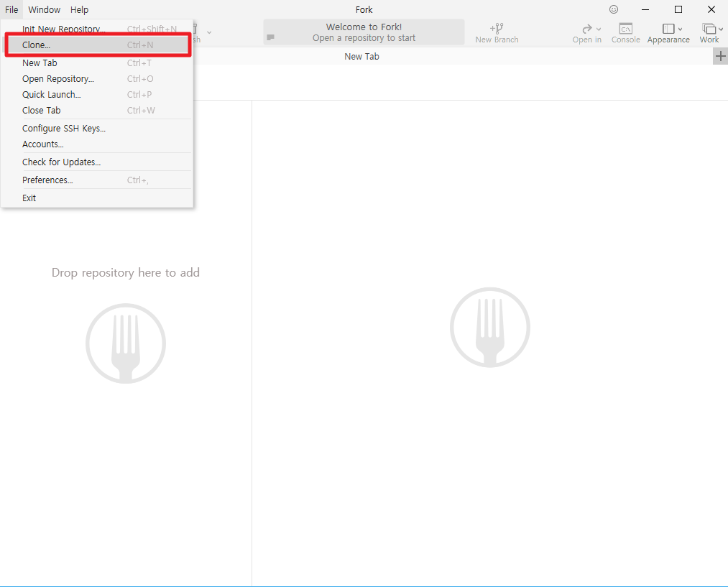Choose Close Tab menu entry
The width and height of the screenshot is (728, 587).
point(97,111)
